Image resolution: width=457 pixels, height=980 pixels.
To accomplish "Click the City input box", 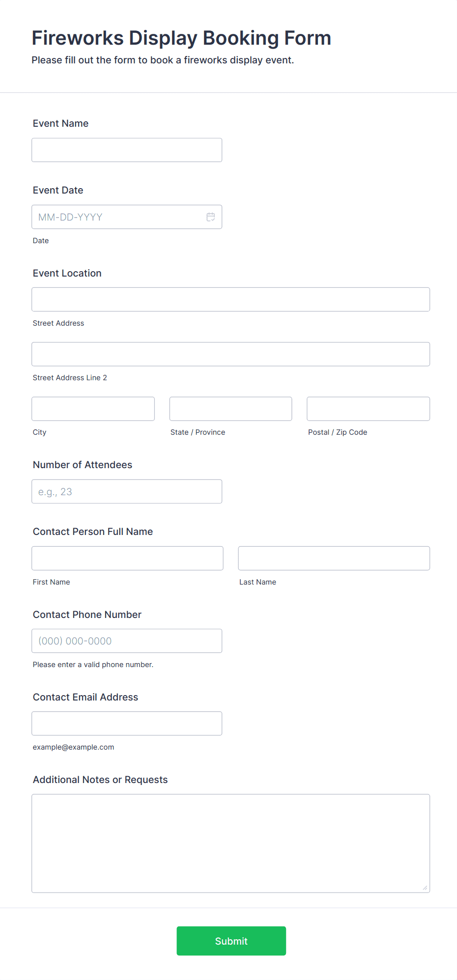I will pos(93,409).
